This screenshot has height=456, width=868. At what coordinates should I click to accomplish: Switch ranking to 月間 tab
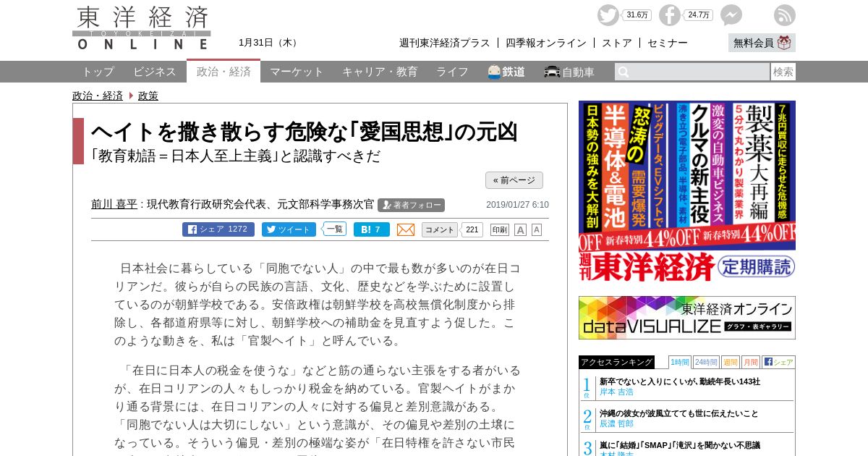751,362
